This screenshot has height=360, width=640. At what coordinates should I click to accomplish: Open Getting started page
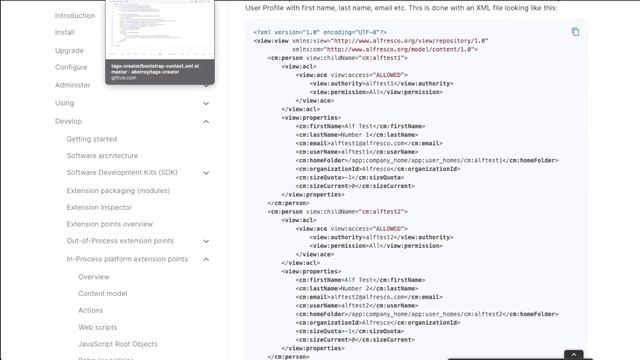pos(91,139)
